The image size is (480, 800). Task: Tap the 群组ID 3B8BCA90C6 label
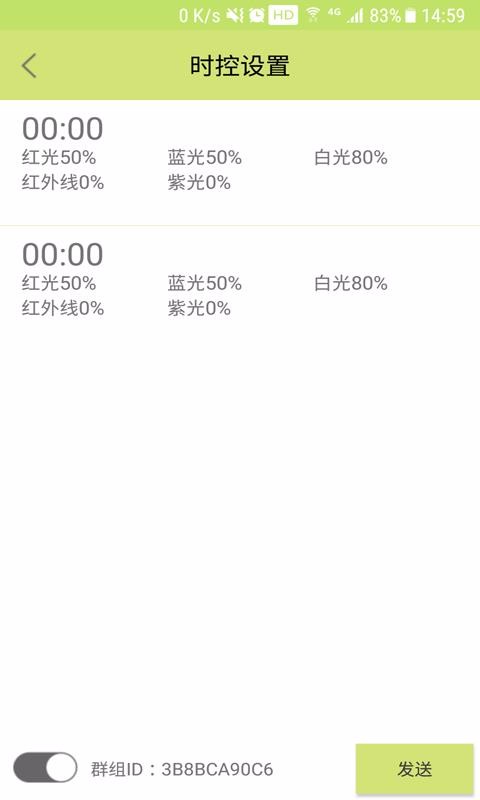(x=182, y=769)
